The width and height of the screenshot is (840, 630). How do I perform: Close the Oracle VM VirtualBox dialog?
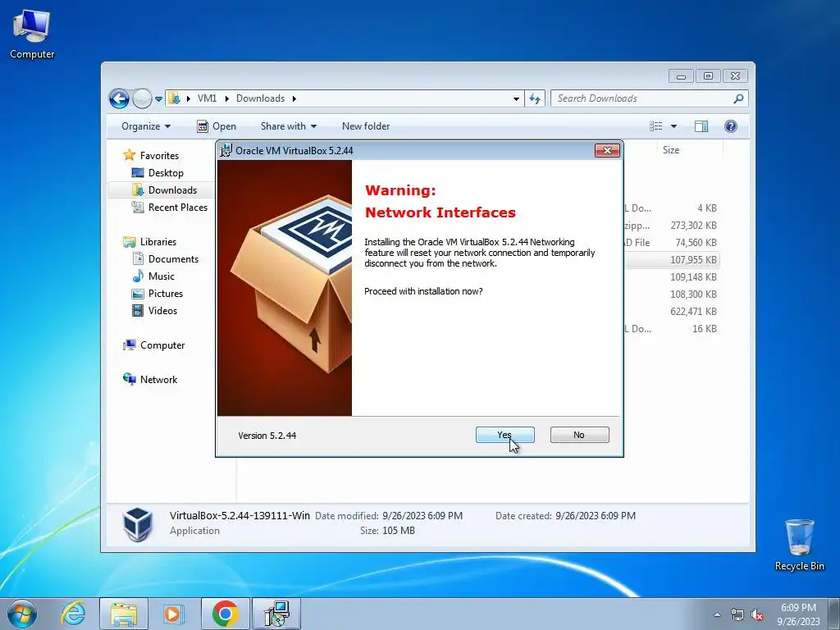tap(607, 151)
